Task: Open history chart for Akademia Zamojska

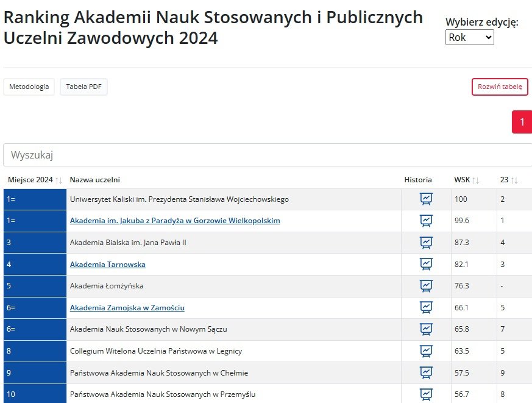Action: click(426, 308)
